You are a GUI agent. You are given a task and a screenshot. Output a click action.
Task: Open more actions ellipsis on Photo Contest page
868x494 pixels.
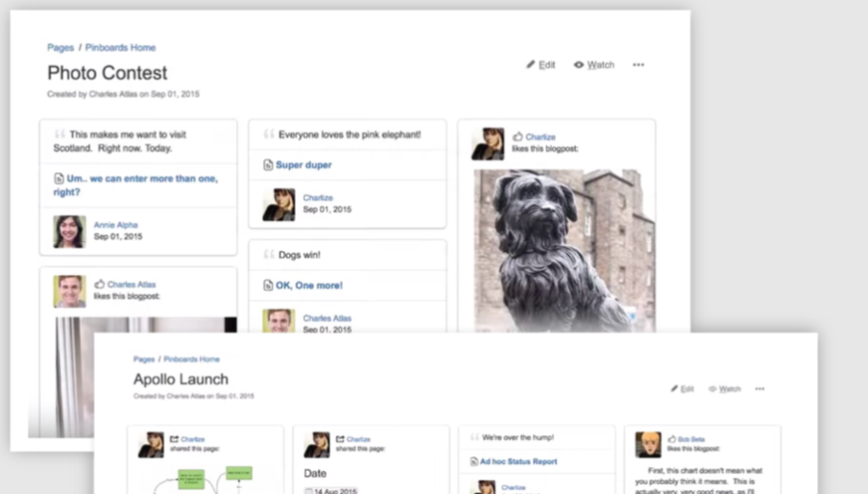pyautogui.click(x=638, y=65)
